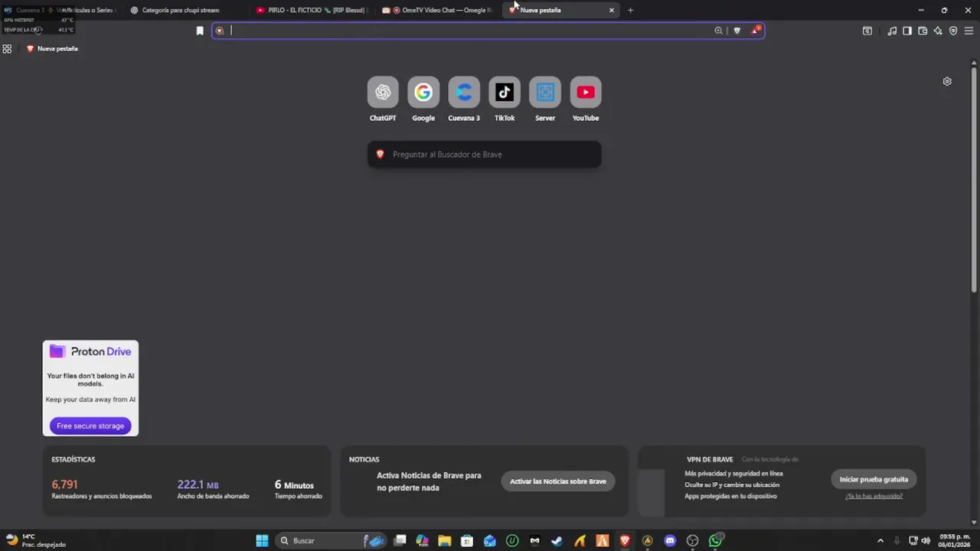Switch to the OmeTV Video Chat tab
The height and width of the screenshot is (551, 980).
pos(436,10)
